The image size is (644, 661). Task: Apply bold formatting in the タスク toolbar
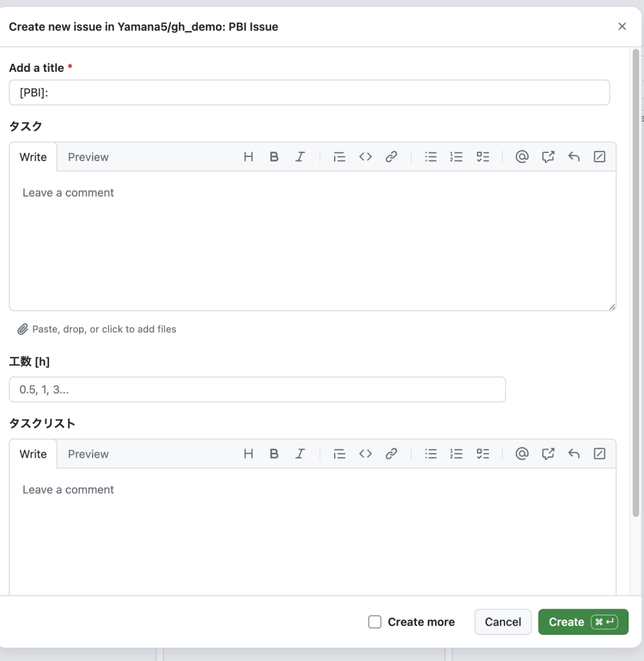click(x=274, y=156)
